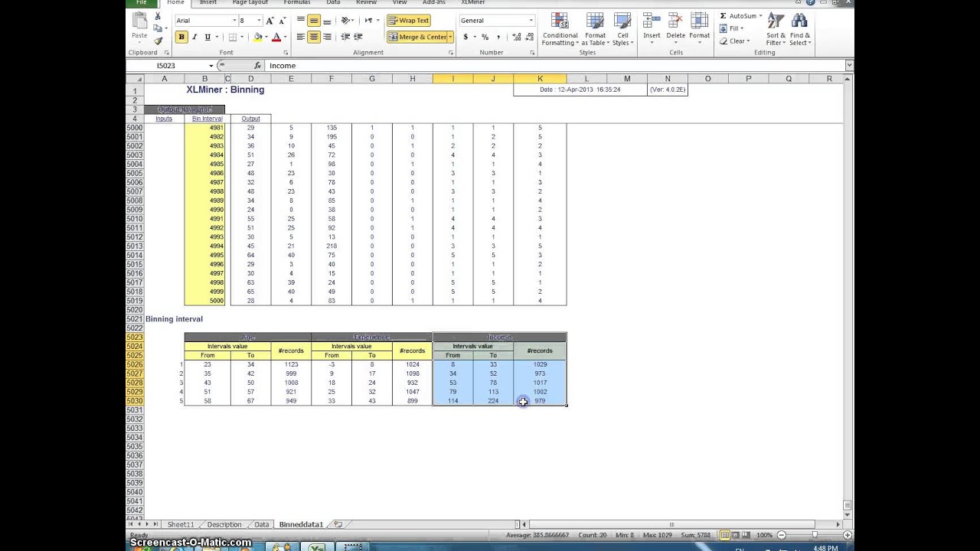Click the Increase Decimal icon

pos(515,37)
